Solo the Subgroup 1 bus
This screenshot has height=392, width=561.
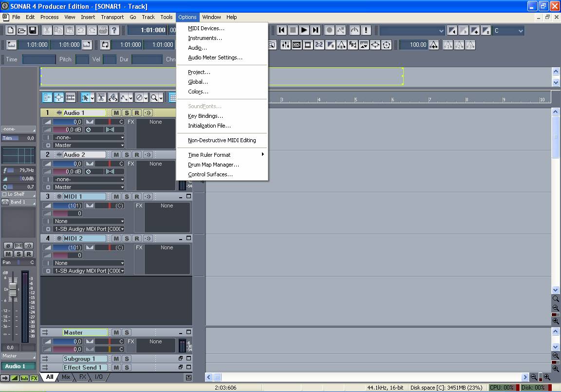(x=127, y=359)
